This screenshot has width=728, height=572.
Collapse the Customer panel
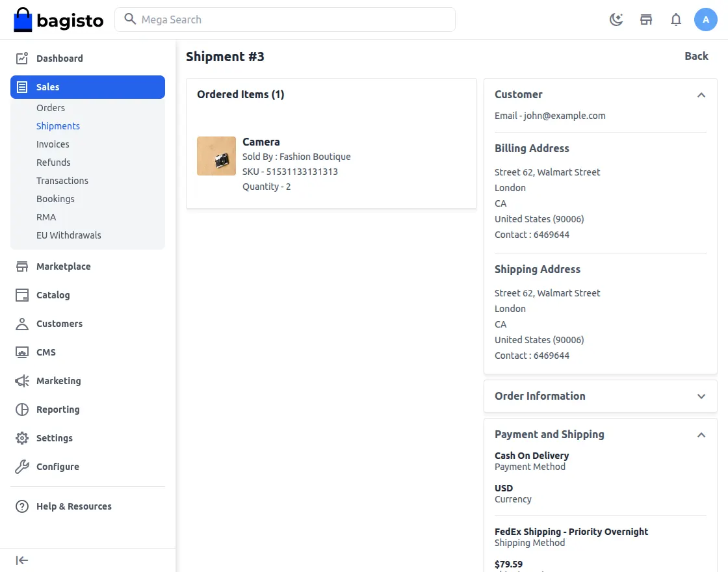pos(701,95)
